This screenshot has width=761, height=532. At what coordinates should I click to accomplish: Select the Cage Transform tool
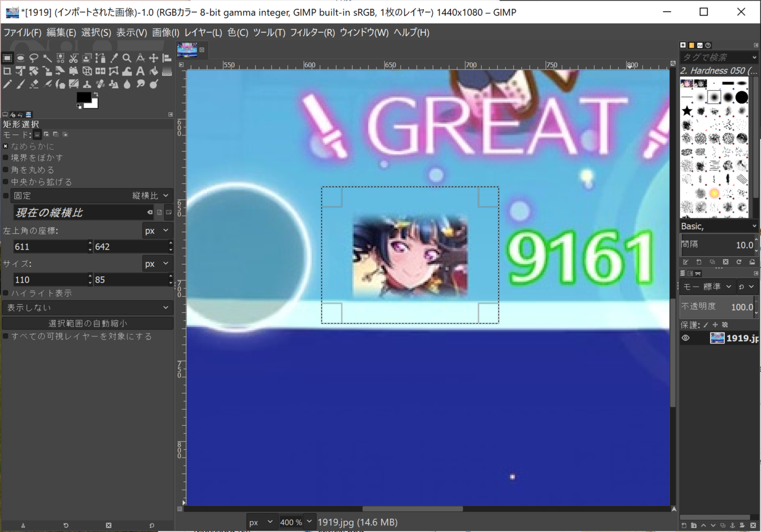(114, 71)
